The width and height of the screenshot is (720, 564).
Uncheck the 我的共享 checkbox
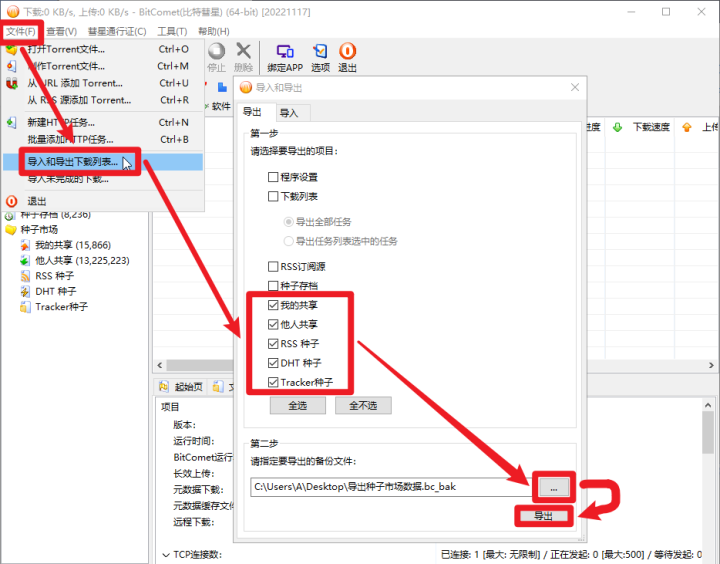click(x=273, y=305)
